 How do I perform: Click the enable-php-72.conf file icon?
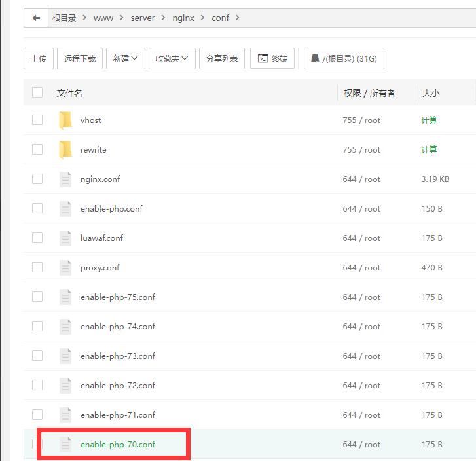tap(65, 386)
